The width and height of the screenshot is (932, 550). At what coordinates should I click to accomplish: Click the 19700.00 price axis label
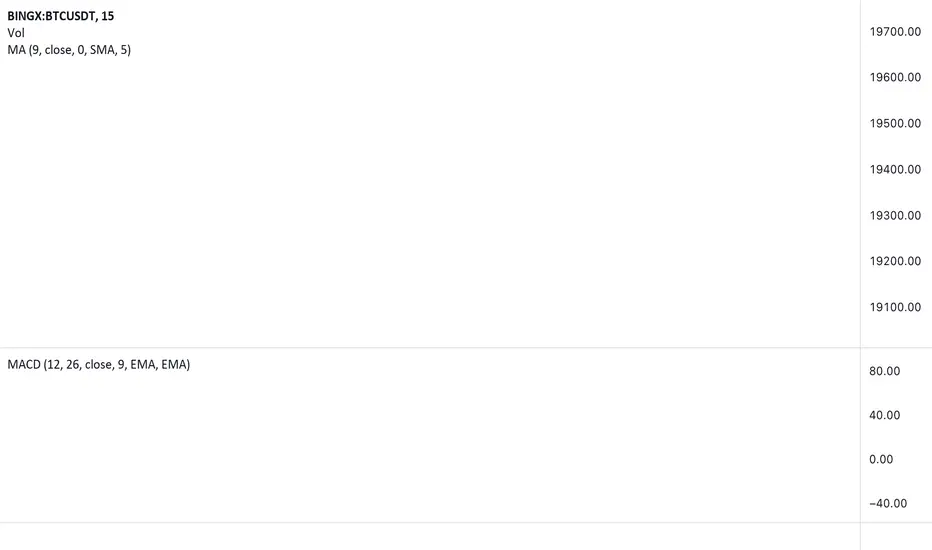click(895, 32)
